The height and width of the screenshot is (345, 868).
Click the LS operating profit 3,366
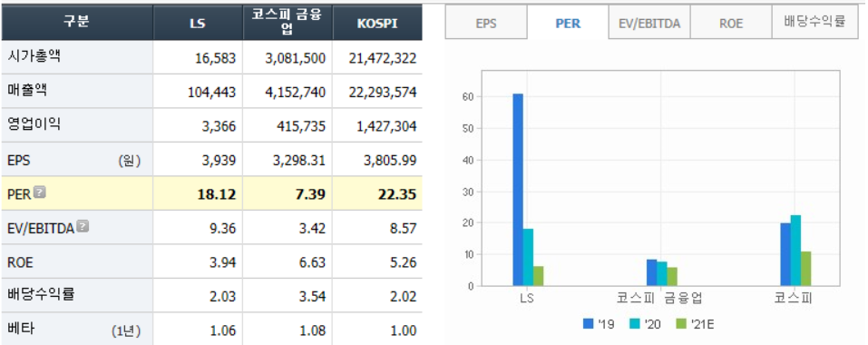pyautogui.click(x=219, y=126)
